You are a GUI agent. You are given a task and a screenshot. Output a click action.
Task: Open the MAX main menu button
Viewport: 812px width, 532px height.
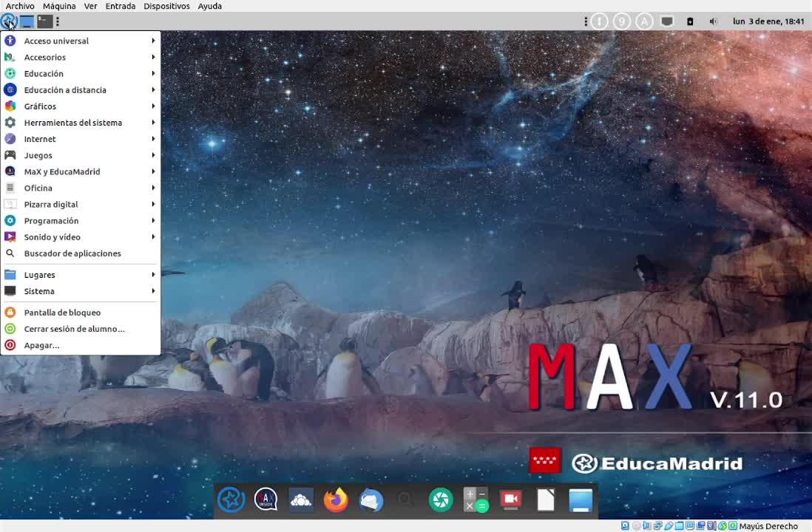(x=10, y=21)
